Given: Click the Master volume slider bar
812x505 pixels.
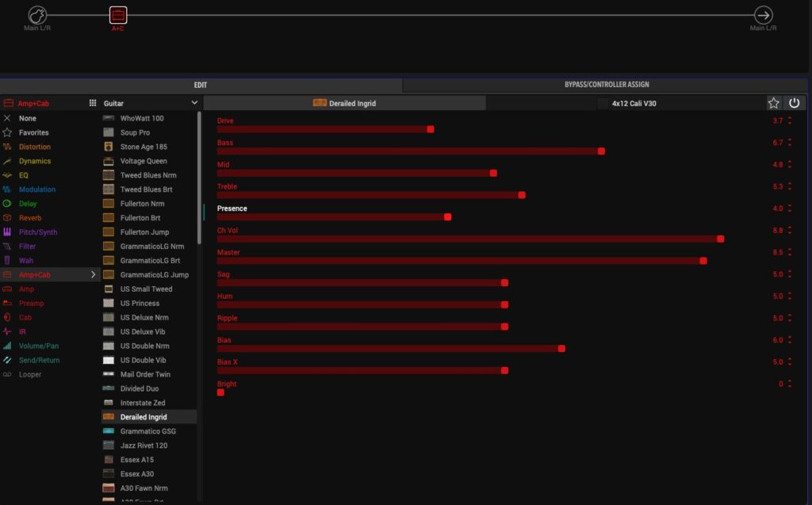Looking at the screenshot, I should pos(460,261).
